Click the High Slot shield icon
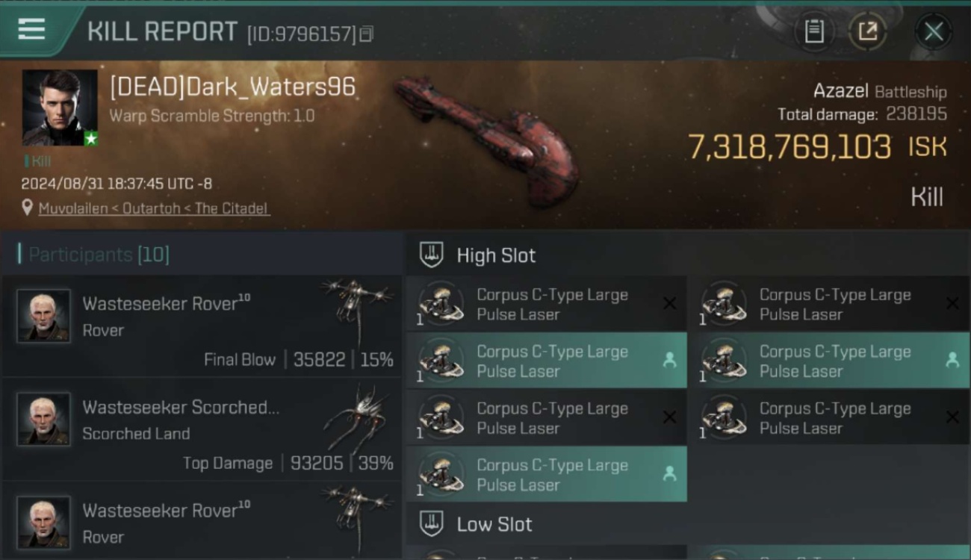971x560 pixels. pyautogui.click(x=431, y=255)
